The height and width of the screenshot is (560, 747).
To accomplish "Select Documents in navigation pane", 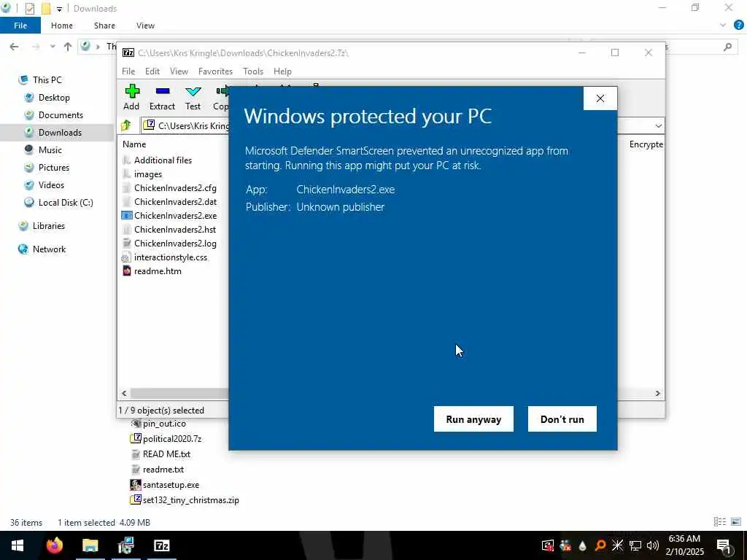I will [61, 115].
